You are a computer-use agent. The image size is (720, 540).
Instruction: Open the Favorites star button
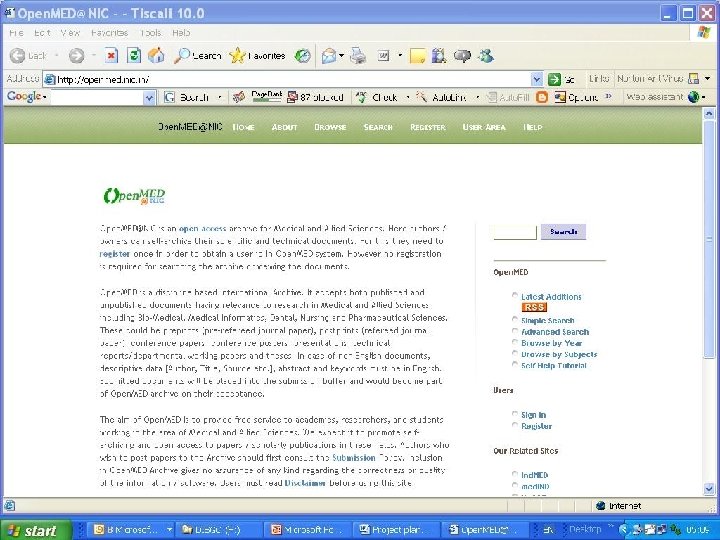(x=257, y=56)
